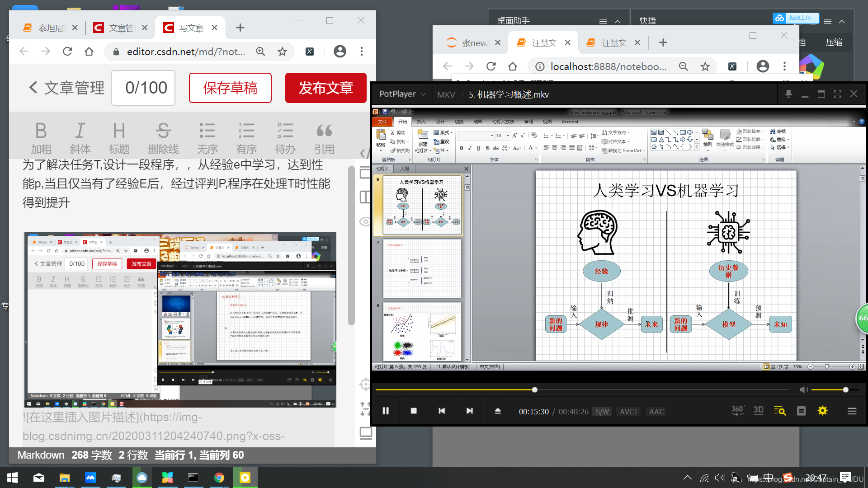This screenshot has width=868, height=488.
Task: Insert an ordered list (有序)
Action: [246, 138]
